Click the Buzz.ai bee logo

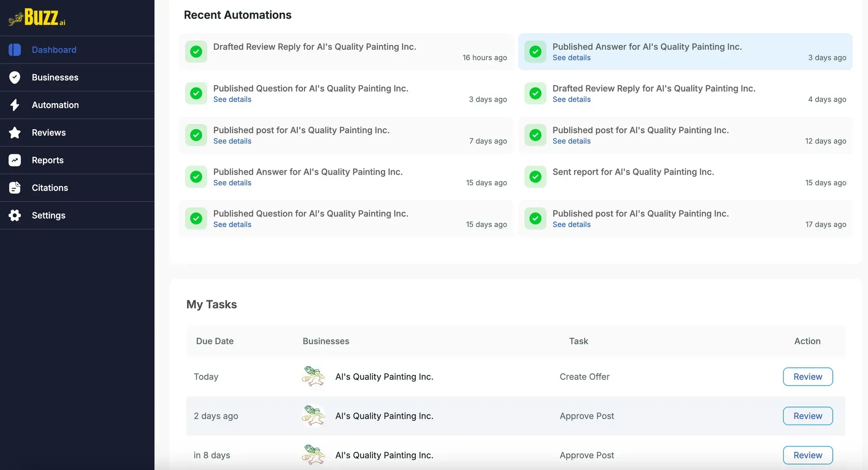tap(37, 18)
